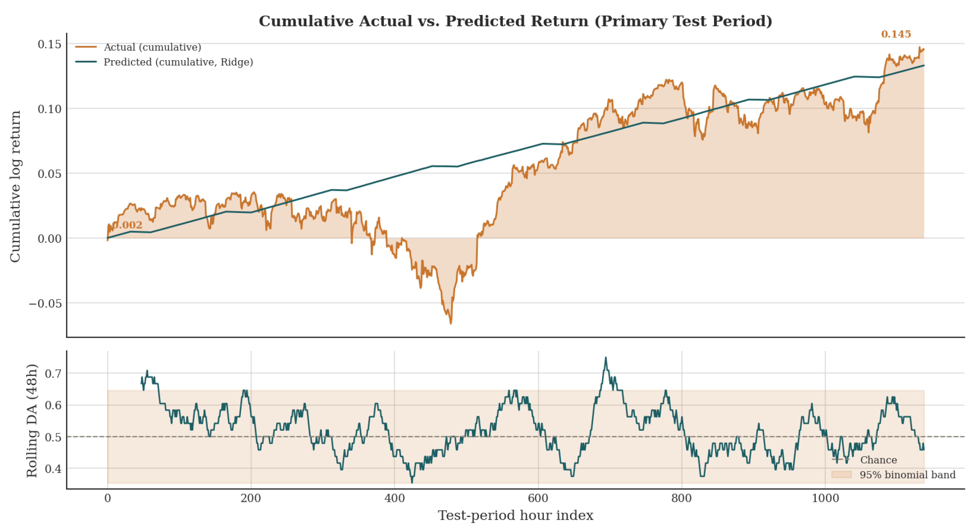
Task: Click the Cumulative log return axis label
Action: pyautogui.click(x=15, y=186)
